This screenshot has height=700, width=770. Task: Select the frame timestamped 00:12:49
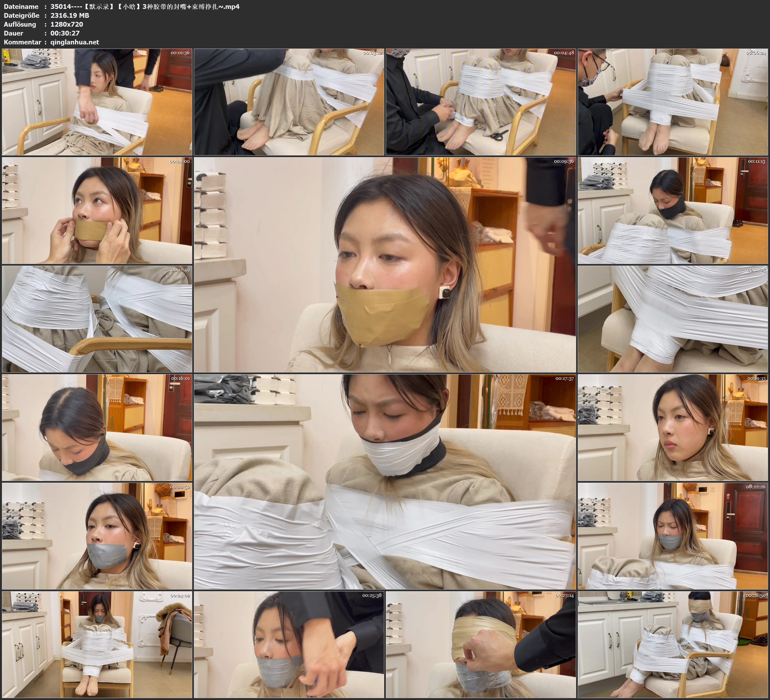(x=97, y=319)
